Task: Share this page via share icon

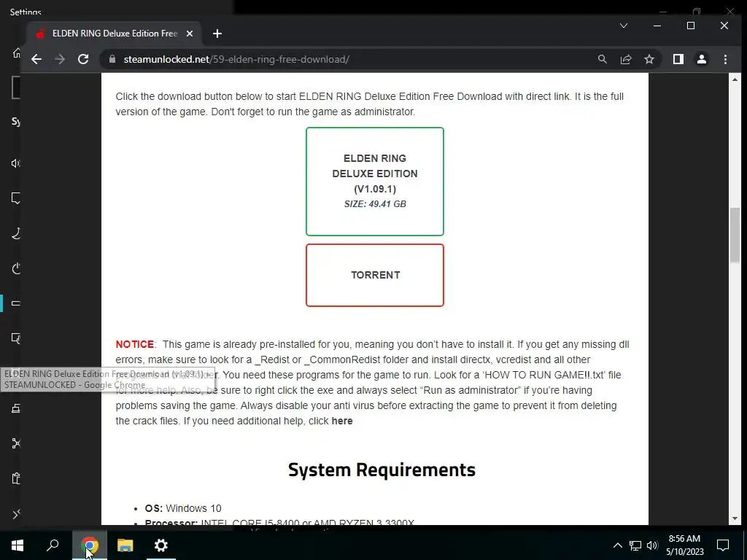Action: [x=625, y=59]
